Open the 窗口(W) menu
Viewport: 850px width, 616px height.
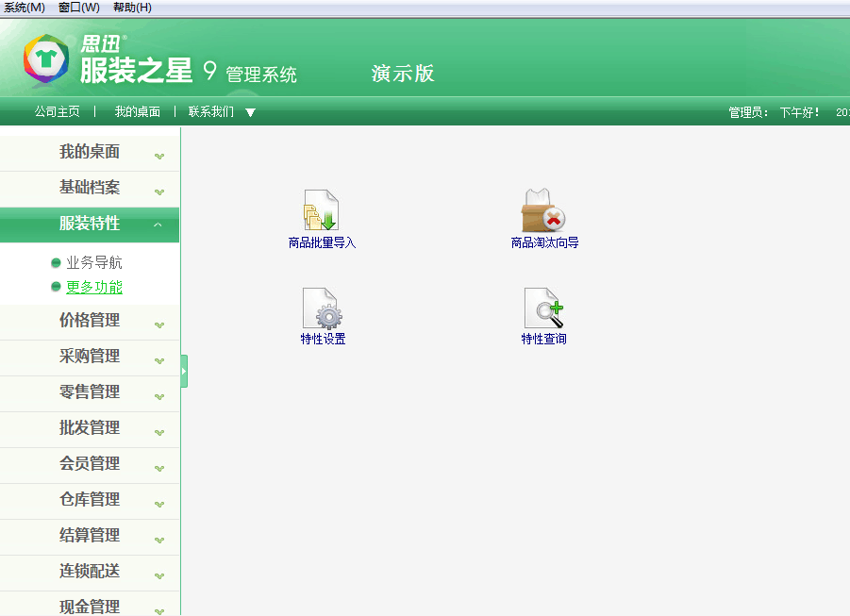point(79,8)
